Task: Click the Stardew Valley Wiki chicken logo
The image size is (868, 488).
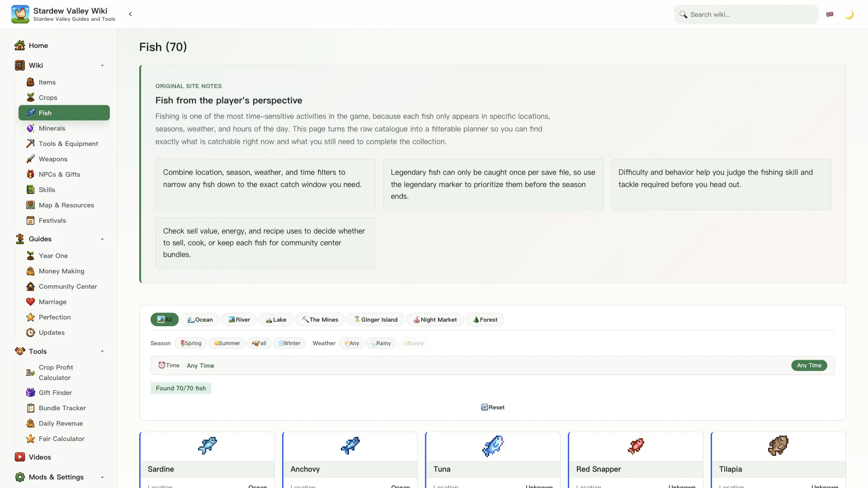Action: tap(20, 14)
